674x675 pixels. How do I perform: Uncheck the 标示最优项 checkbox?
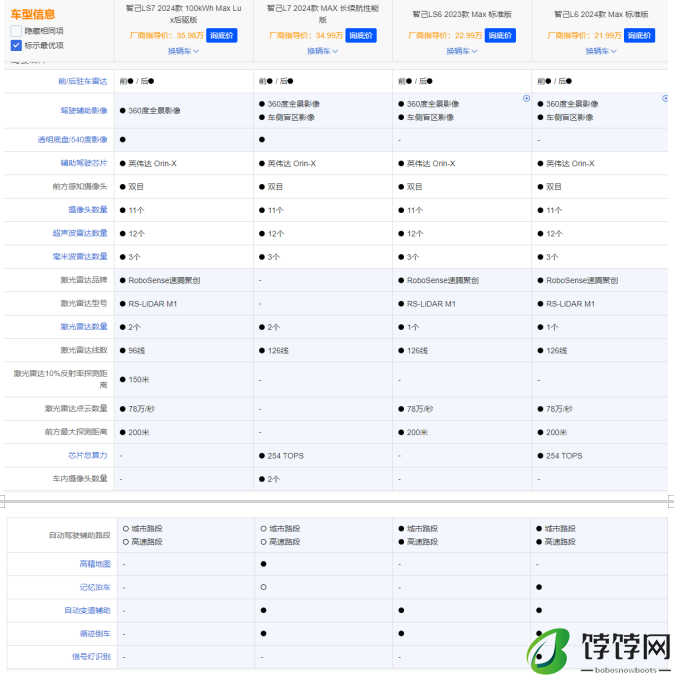pyautogui.click(x=16, y=45)
